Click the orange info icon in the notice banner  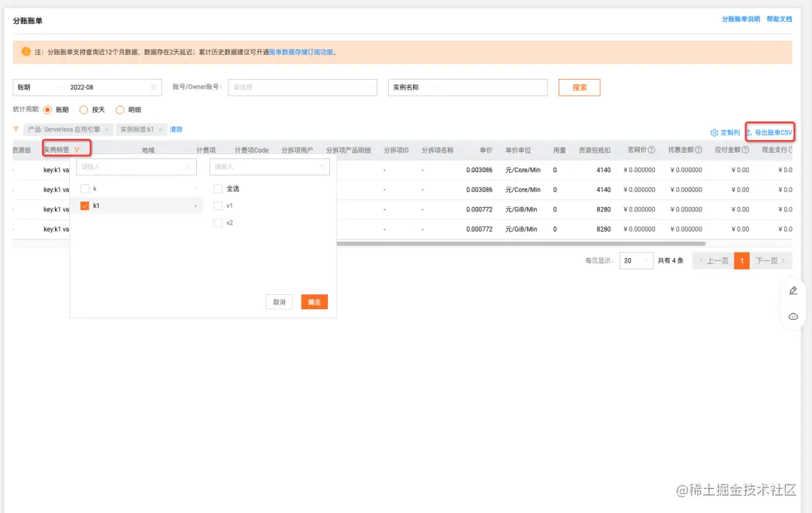(x=26, y=52)
